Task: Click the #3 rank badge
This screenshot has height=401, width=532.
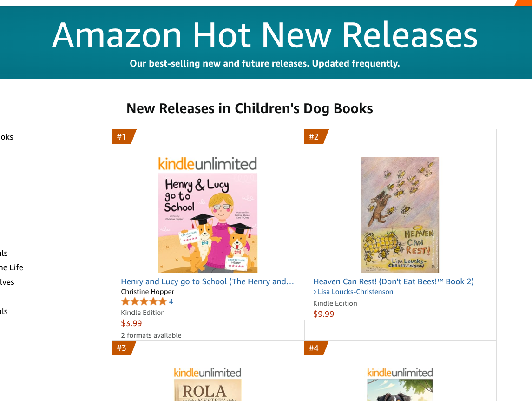Action: tap(122, 348)
